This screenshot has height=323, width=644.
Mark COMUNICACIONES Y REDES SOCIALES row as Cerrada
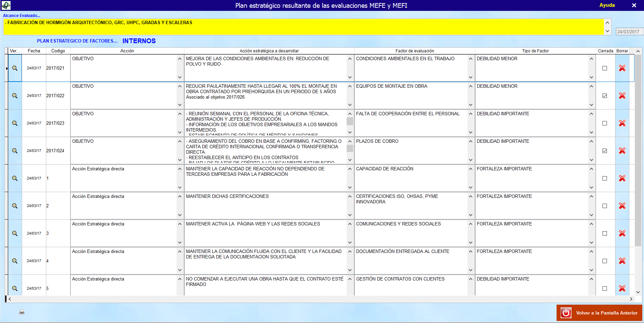(x=605, y=233)
